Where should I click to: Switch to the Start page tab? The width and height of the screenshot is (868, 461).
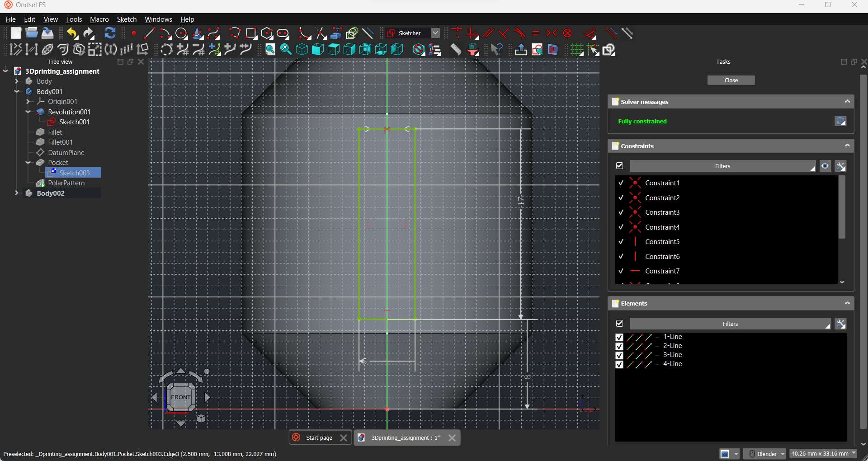(x=319, y=437)
